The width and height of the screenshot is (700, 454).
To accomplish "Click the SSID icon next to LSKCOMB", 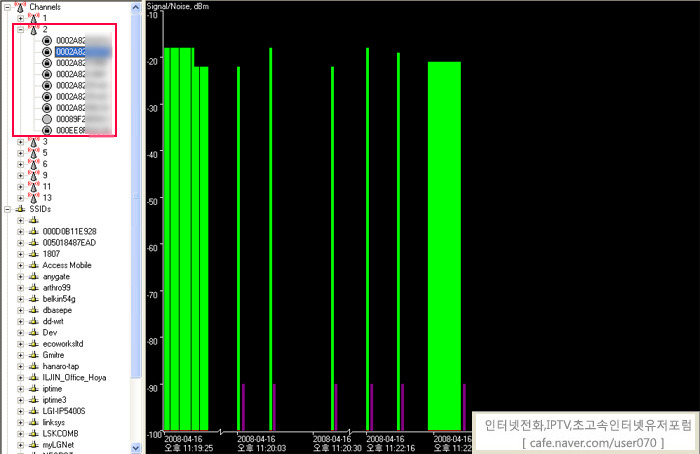I will (x=33, y=433).
